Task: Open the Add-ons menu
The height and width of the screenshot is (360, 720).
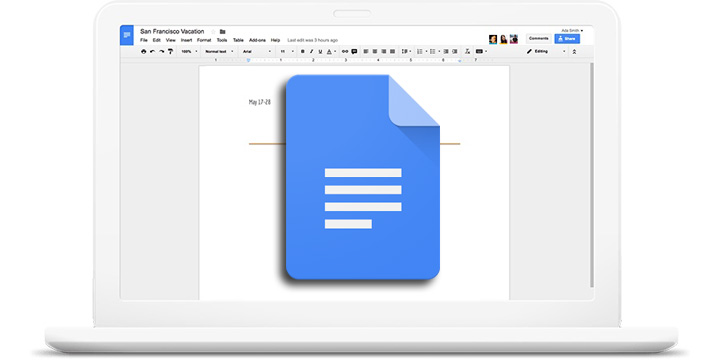Action: pos(257,40)
